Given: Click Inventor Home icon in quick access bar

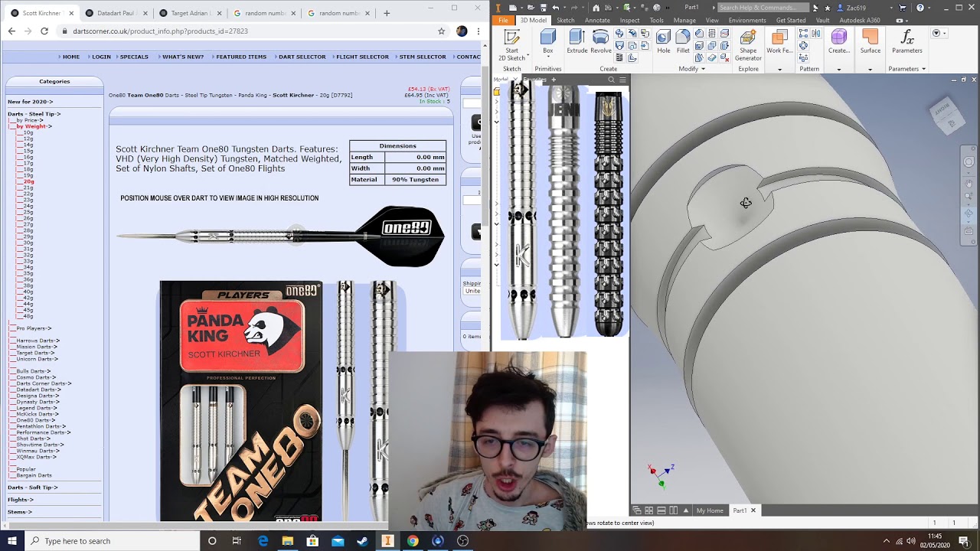Looking at the screenshot, I should [596, 8].
